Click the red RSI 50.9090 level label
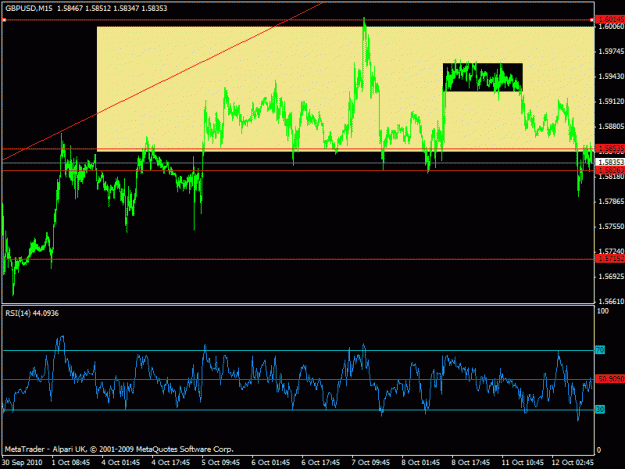 pyautogui.click(x=610, y=379)
